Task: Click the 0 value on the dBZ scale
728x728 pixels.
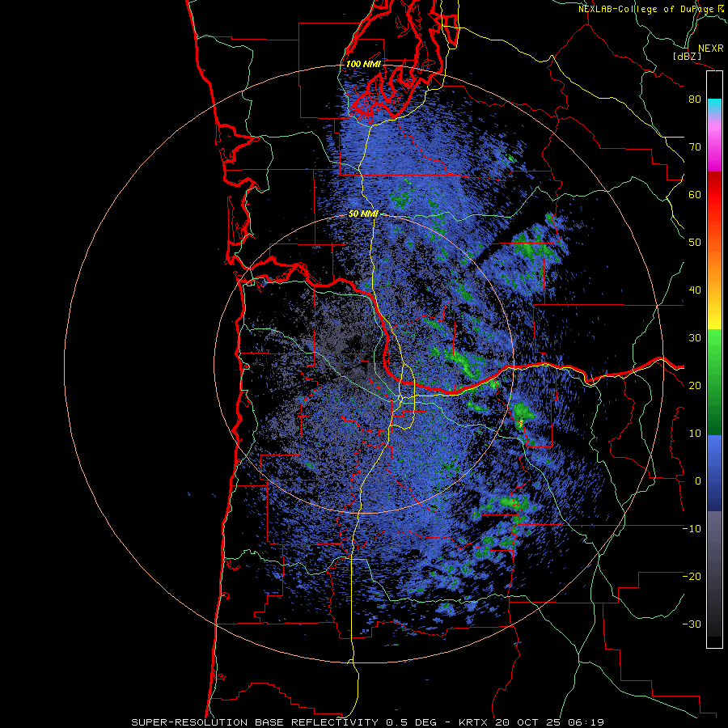Action: [698, 481]
